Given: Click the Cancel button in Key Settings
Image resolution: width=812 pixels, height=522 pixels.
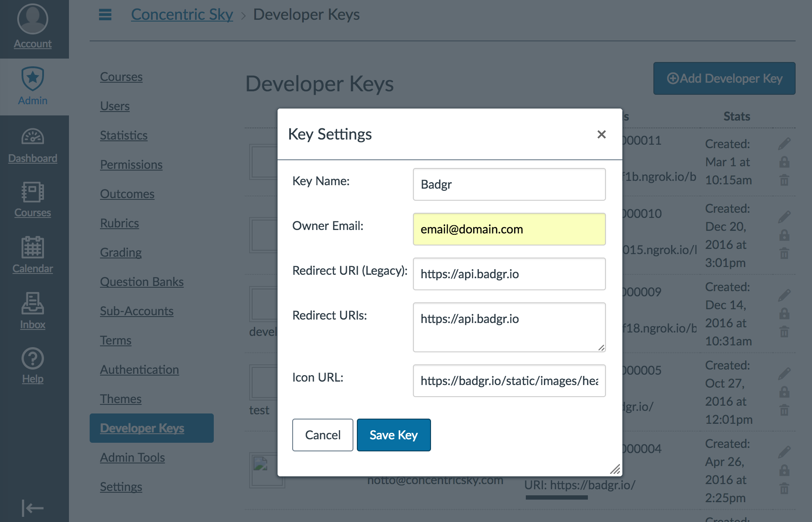Looking at the screenshot, I should [x=323, y=435].
